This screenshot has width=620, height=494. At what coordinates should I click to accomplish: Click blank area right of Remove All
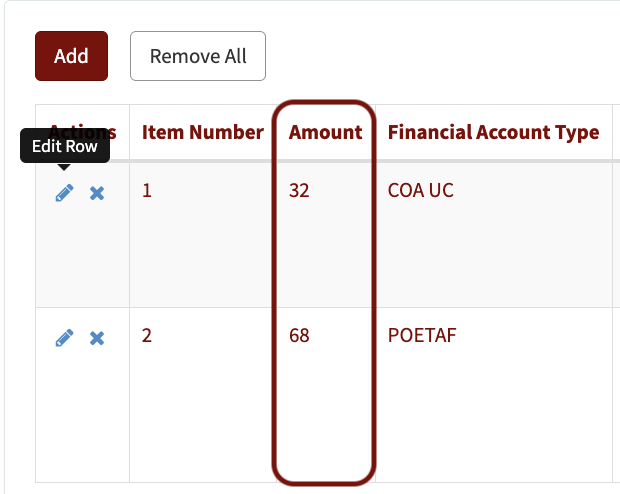coord(435,56)
